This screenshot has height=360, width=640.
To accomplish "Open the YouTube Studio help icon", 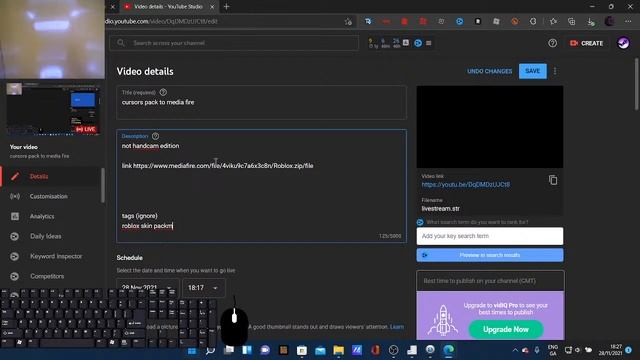I will click(x=552, y=43).
